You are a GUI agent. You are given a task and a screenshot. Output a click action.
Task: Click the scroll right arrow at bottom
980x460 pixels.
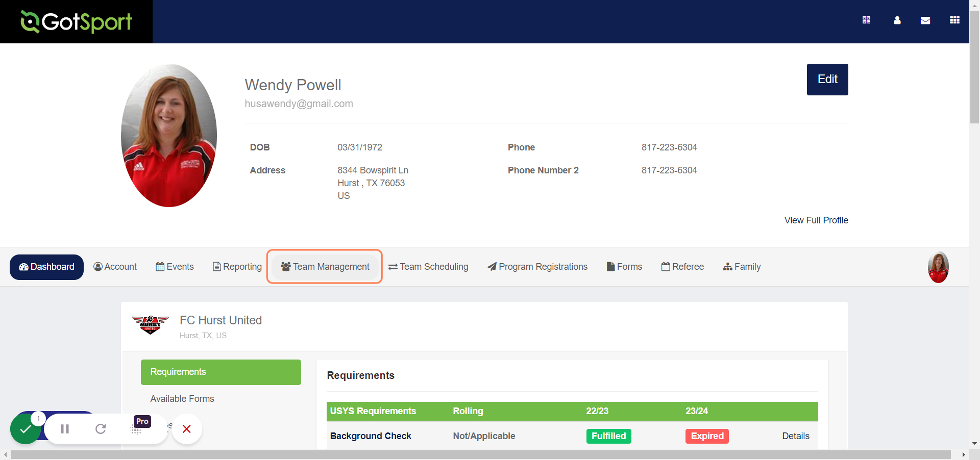coord(963,454)
